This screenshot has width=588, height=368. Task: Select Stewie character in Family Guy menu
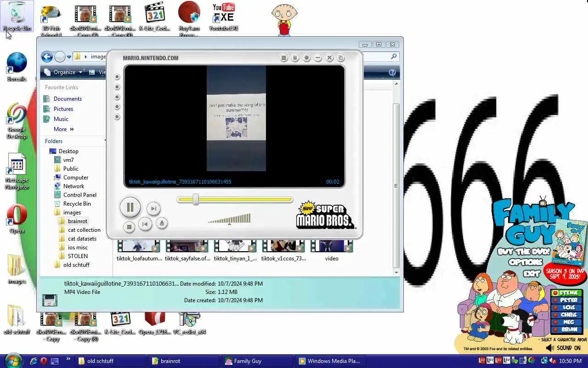tap(566, 293)
